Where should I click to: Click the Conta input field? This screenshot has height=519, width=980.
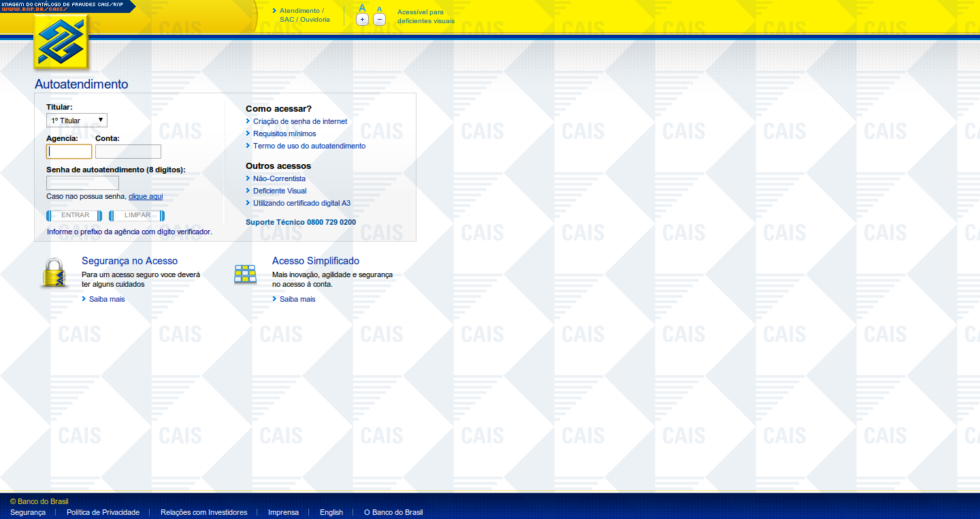pyautogui.click(x=128, y=151)
